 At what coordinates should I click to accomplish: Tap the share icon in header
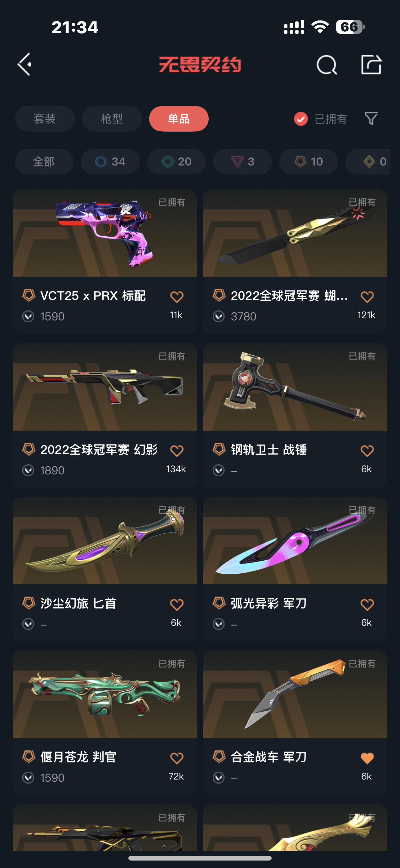pos(371,64)
